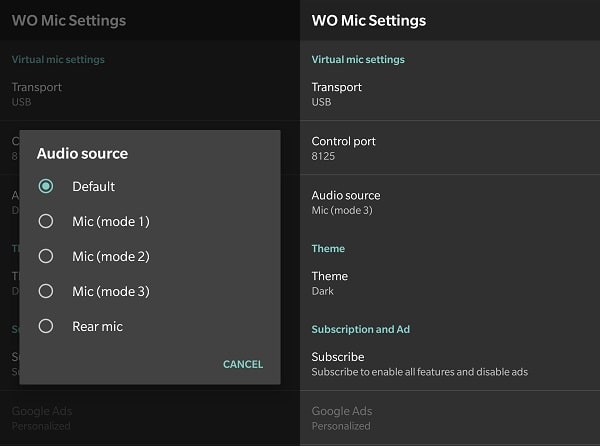The width and height of the screenshot is (600, 446).
Task: Tap Subscribe to enable all features
Action: [x=450, y=364]
